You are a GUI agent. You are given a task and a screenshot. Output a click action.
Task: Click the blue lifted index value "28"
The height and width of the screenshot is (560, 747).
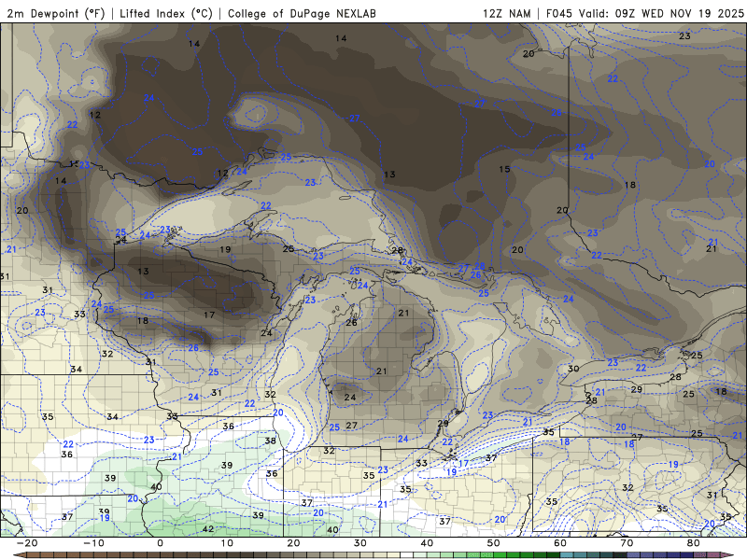(480, 266)
